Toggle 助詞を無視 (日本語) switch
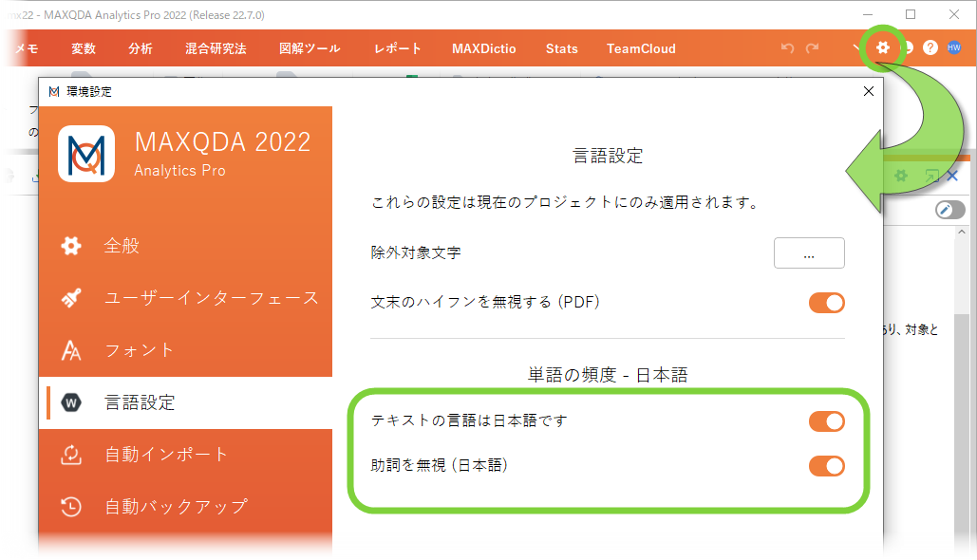977x560 pixels. tap(827, 466)
